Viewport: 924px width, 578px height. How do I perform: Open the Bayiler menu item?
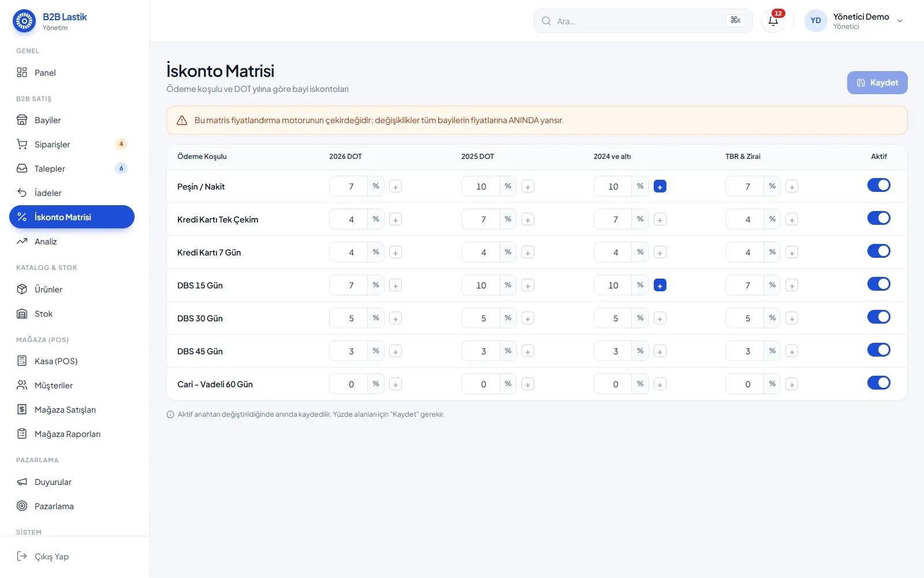pyautogui.click(x=72, y=120)
